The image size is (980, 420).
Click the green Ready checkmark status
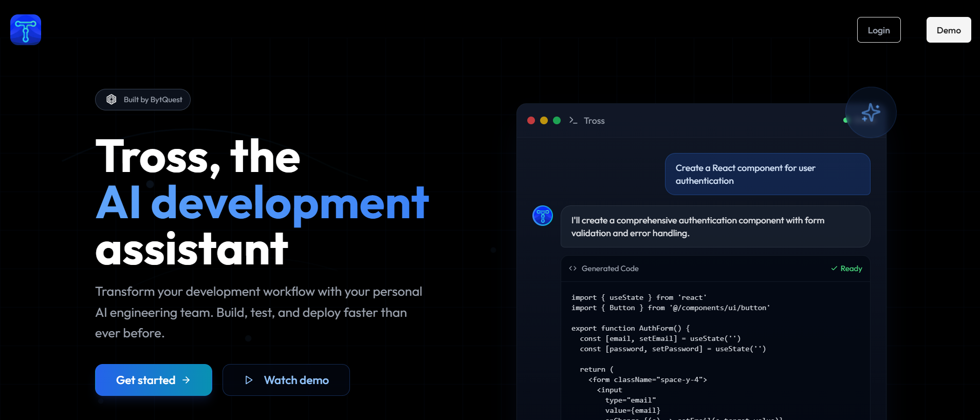pyautogui.click(x=846, y=269)
